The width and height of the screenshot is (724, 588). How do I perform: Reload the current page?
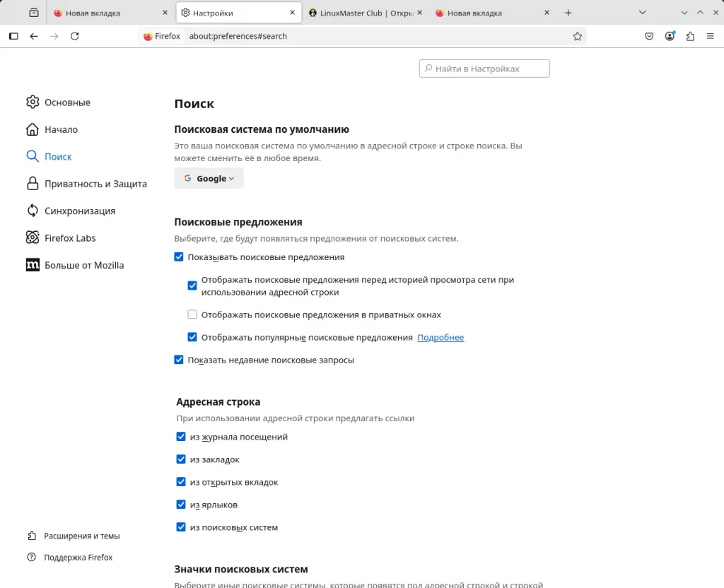tap(74, 36)
